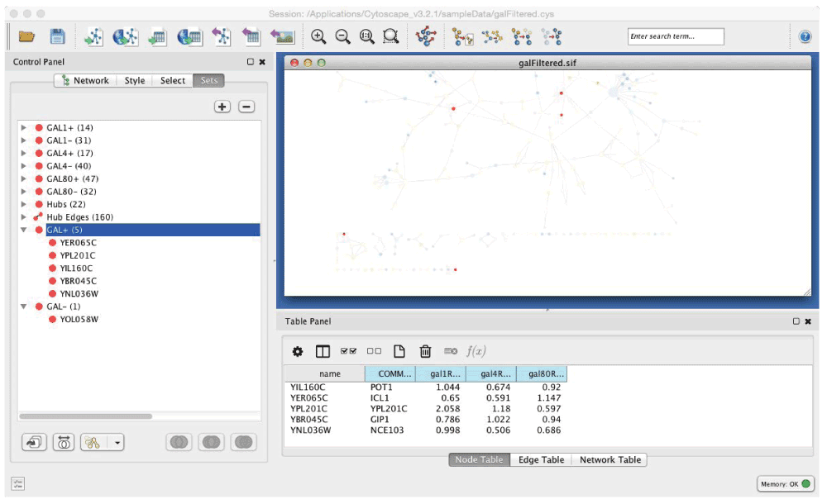Click the search term input field
The image size is (827, 504).
pos(676,36)
